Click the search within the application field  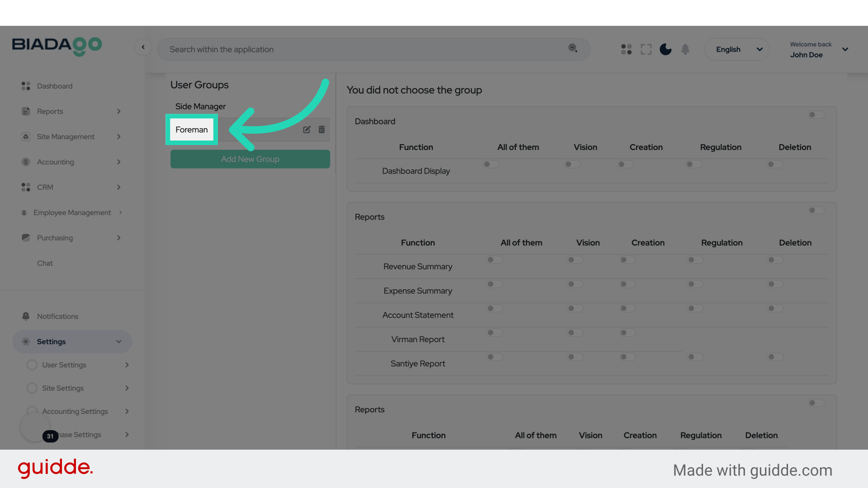tap(362, 49)
